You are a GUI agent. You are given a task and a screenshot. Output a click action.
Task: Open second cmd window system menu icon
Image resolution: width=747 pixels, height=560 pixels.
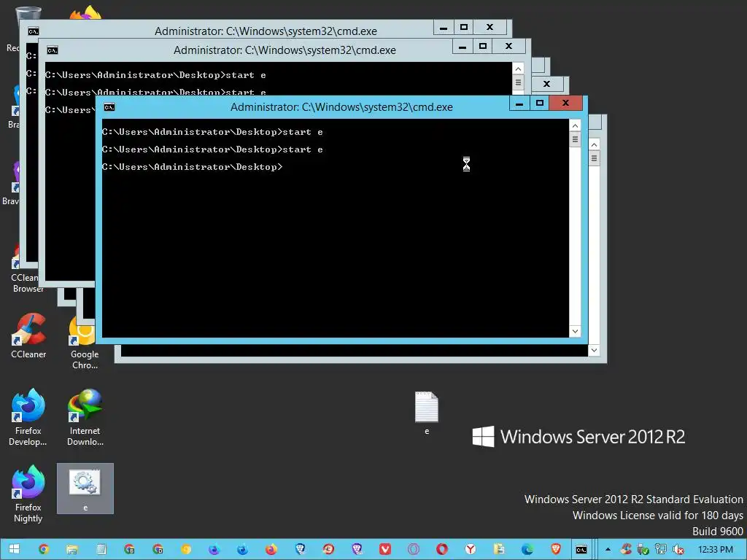pyautogui.click(x=53, y=50)
